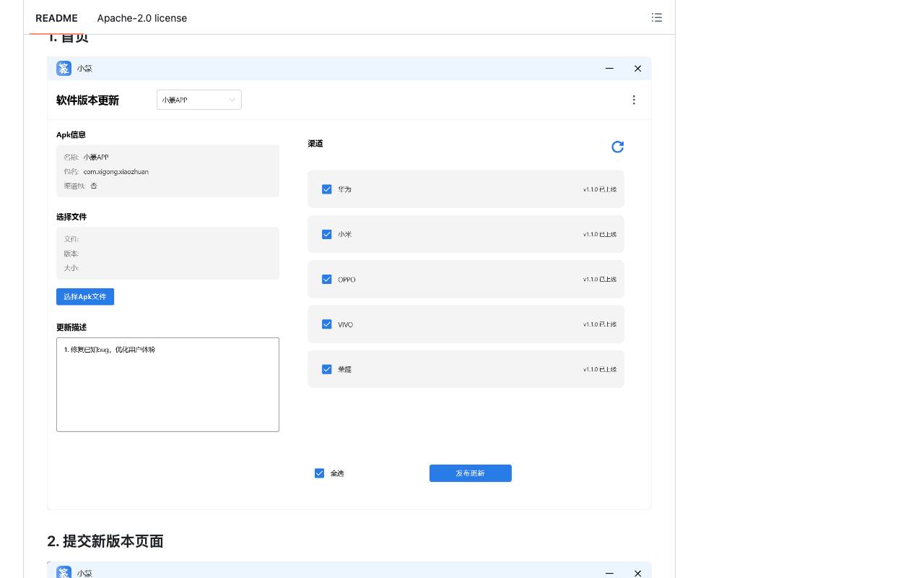Screen dimensions: 924x578
Task: Refresh the 渠道 channel list
Action: click(617, 147)
